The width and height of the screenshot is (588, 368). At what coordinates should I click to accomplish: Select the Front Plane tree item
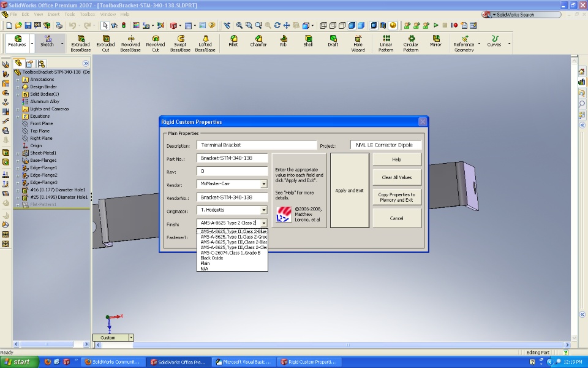[x=41, y=123]
